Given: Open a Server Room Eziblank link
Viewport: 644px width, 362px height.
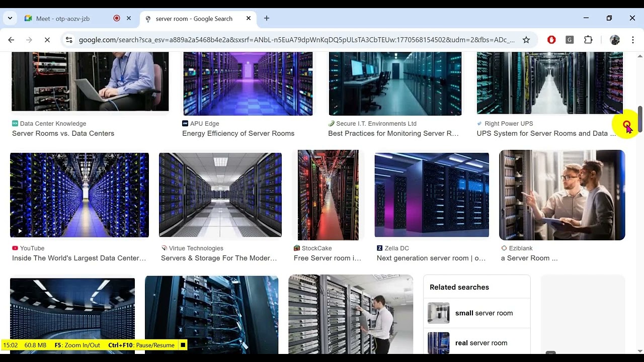Looking at the screenshot, I should [529, 258].
